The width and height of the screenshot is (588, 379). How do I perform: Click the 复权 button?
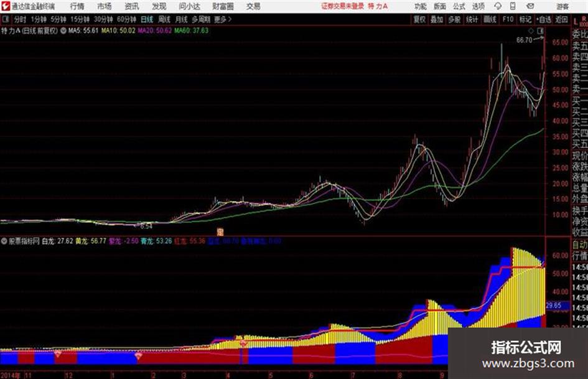(x=419, y=19)
